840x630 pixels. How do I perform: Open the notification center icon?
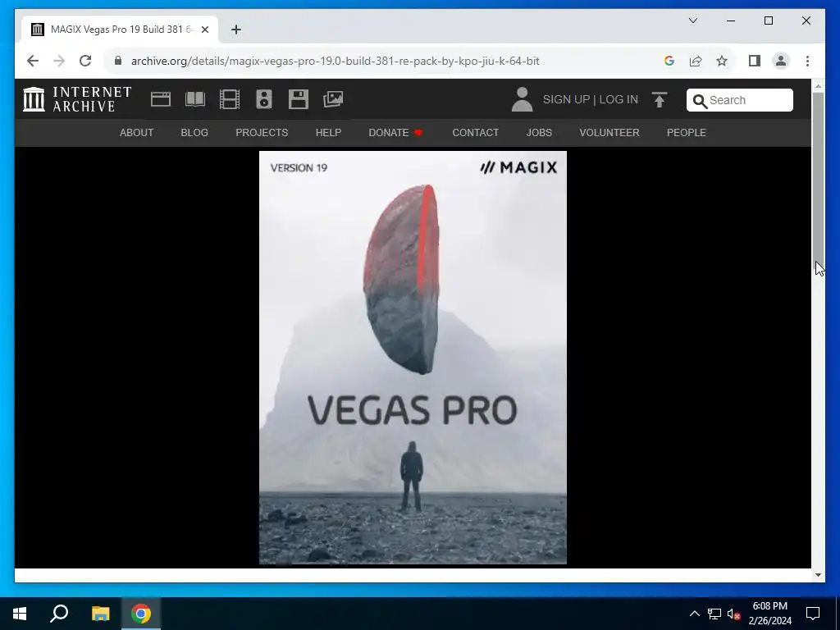click(813, 614)
